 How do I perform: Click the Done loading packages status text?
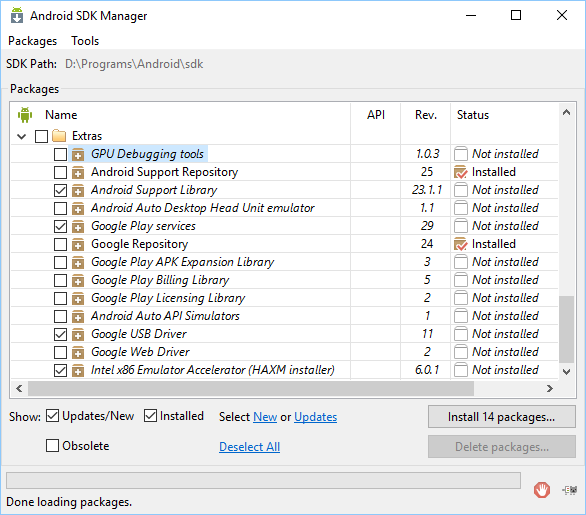tap(69, 502)
